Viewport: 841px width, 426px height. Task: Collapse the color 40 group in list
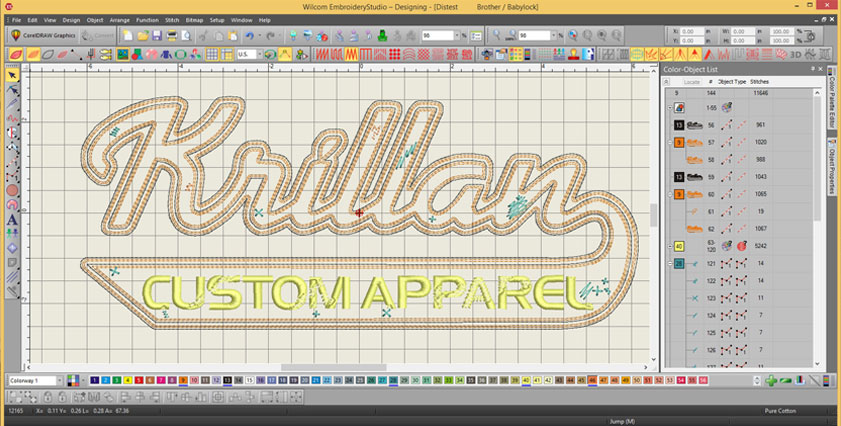pyautogui.click(x=668, y=246)
